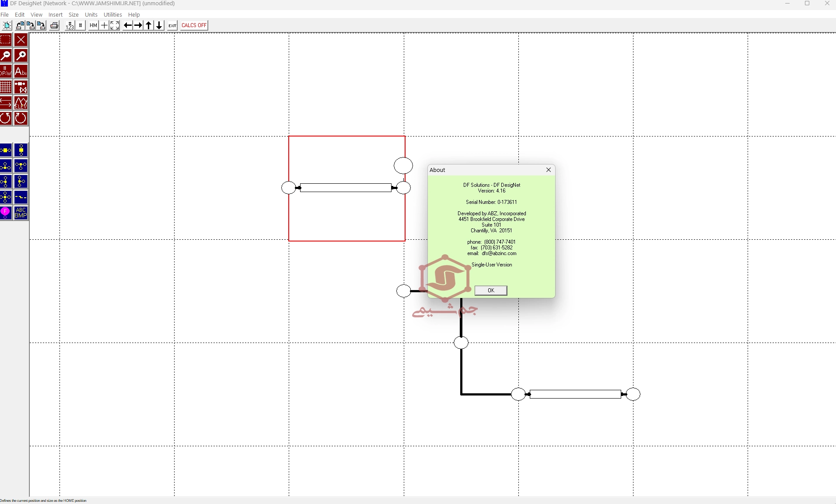Click OK in the About dialog
The image size is (836, 504).
[x=491, y=290]
